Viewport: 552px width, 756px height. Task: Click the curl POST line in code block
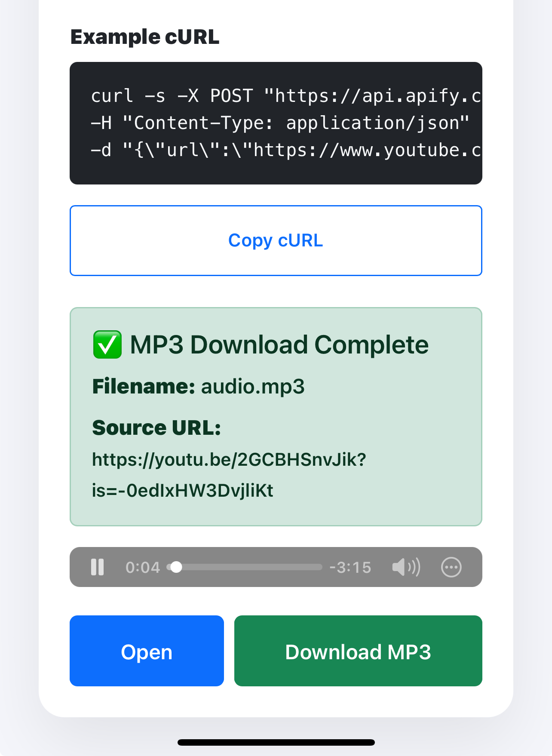click(x=285, y=95)
